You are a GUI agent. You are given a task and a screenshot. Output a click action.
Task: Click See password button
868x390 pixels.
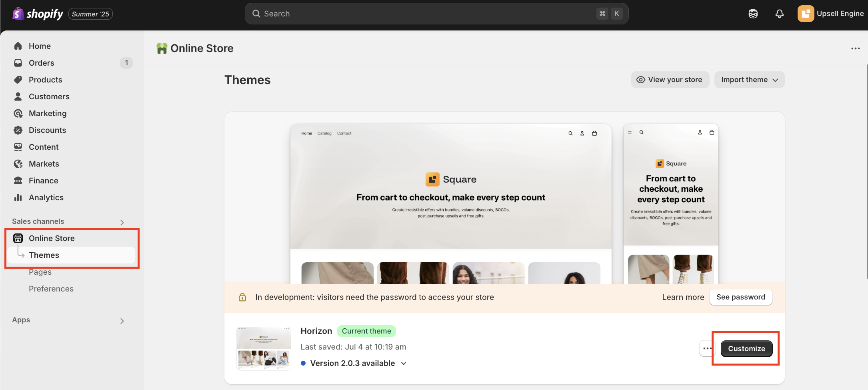tap(740, 297)
